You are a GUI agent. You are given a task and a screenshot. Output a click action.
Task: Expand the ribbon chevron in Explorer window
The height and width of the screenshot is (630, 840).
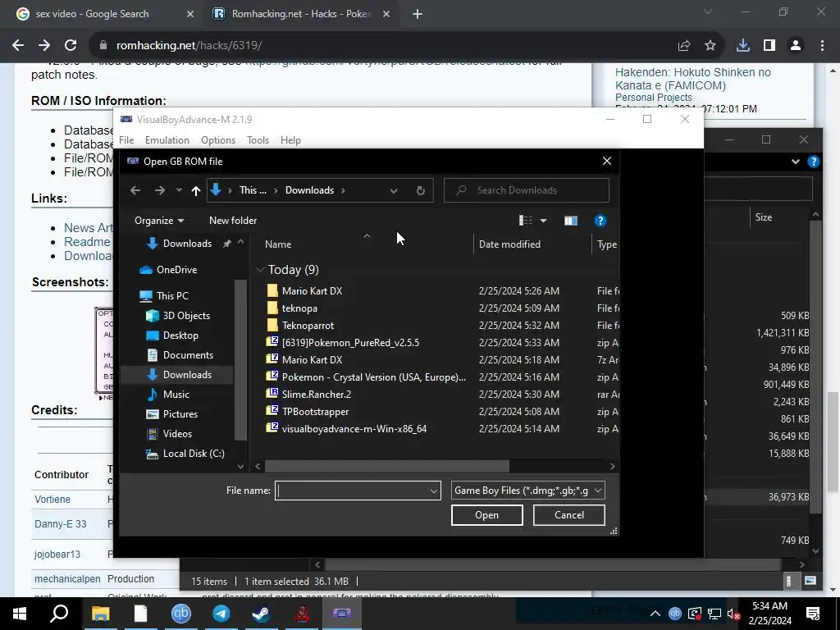(796, 162)
